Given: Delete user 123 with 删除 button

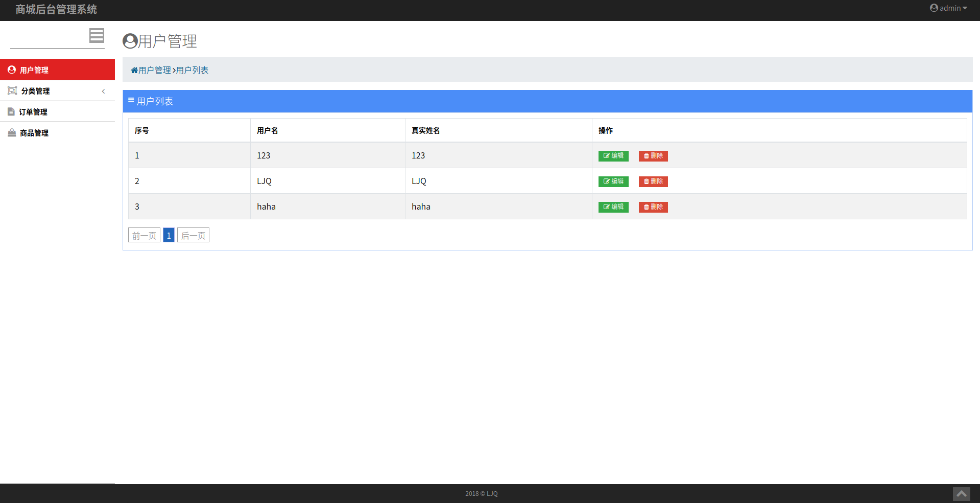Looking at the screenshot, I should pyautogui.click(x=653, y=156).
